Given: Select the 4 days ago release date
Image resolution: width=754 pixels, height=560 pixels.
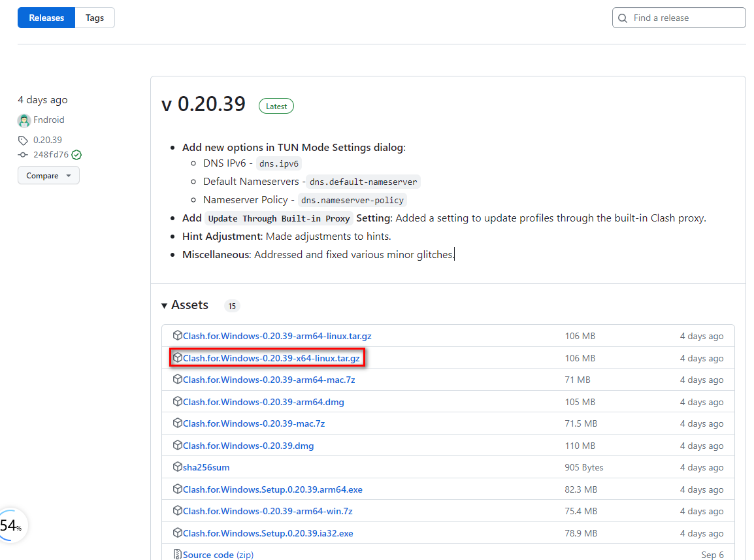Looking at the screenshot, I should (x=43, y=100).
